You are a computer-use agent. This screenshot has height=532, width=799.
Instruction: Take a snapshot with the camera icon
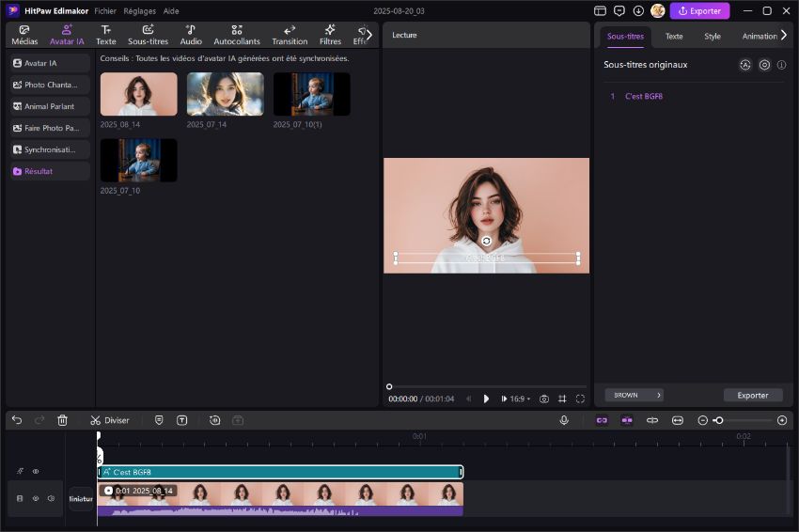click(x=544, y=399)
